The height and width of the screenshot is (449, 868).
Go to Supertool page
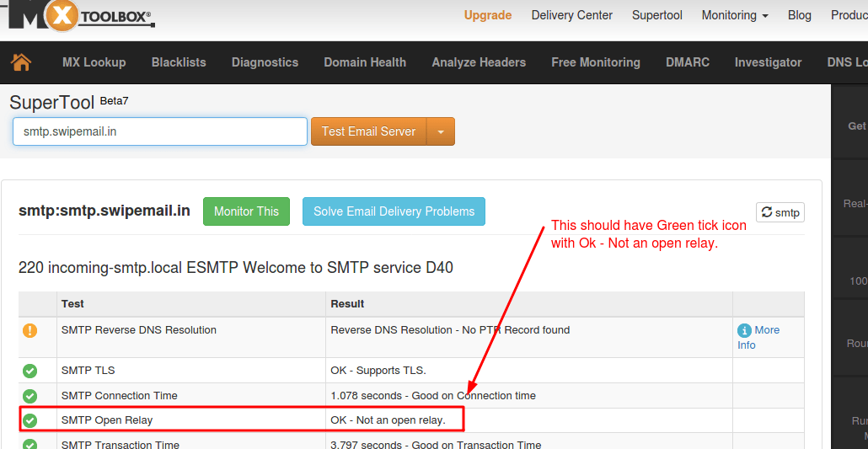coord(657,15)
